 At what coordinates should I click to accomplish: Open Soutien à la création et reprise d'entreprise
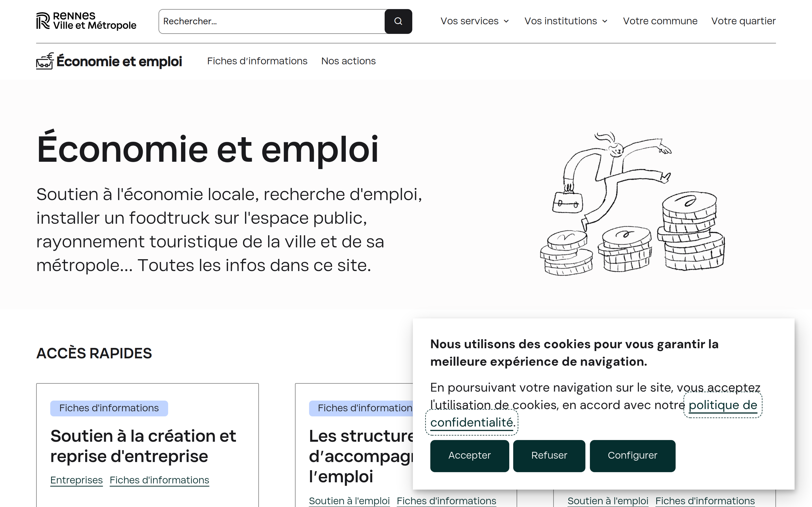point(143,446)
